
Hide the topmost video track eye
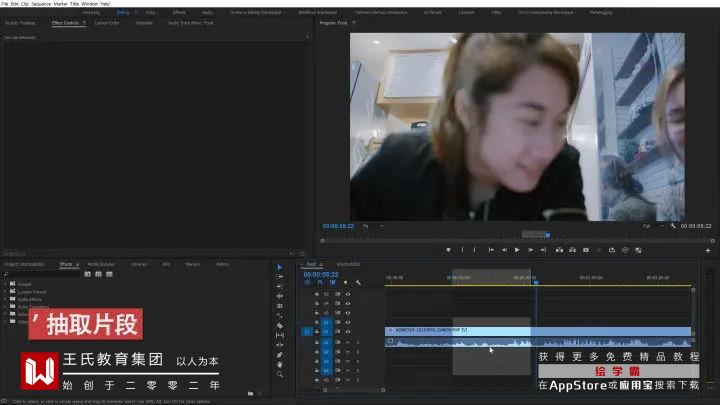click(348, 294)
